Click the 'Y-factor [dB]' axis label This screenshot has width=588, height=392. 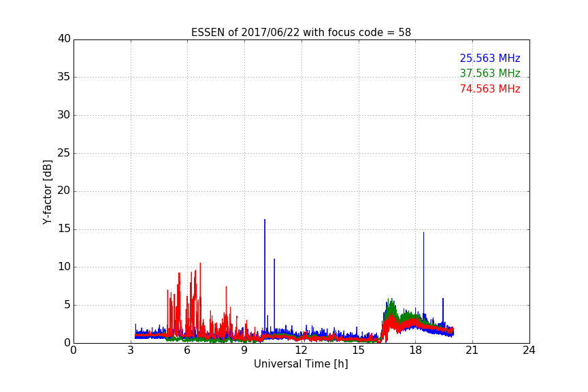(x=47, y=192)
